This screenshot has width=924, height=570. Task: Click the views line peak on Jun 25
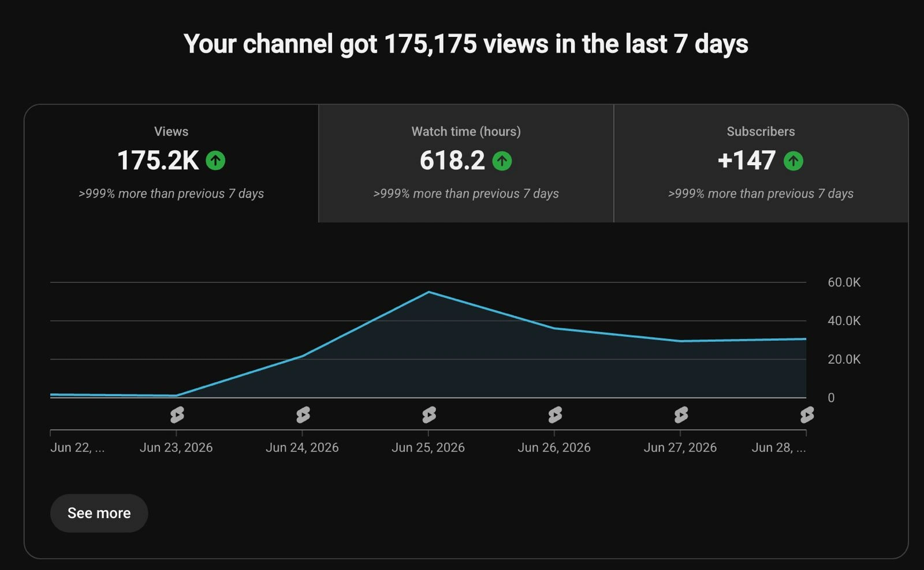(429, 292)
